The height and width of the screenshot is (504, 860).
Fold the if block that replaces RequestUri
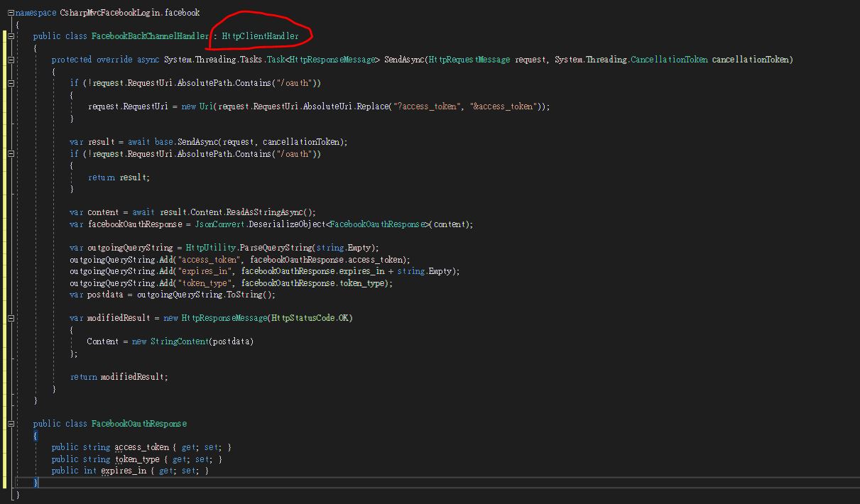click(x=11, y=84)
